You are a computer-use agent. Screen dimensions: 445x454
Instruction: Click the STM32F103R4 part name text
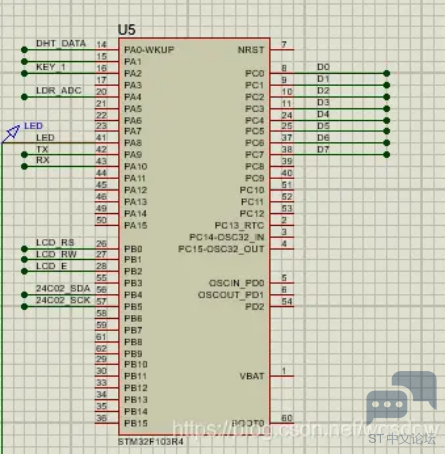151,442
